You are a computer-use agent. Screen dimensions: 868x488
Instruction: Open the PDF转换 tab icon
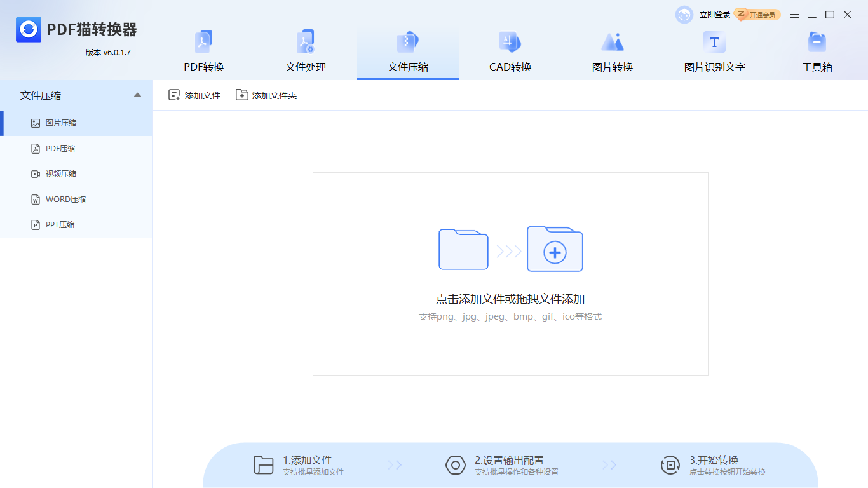(203, 41)
